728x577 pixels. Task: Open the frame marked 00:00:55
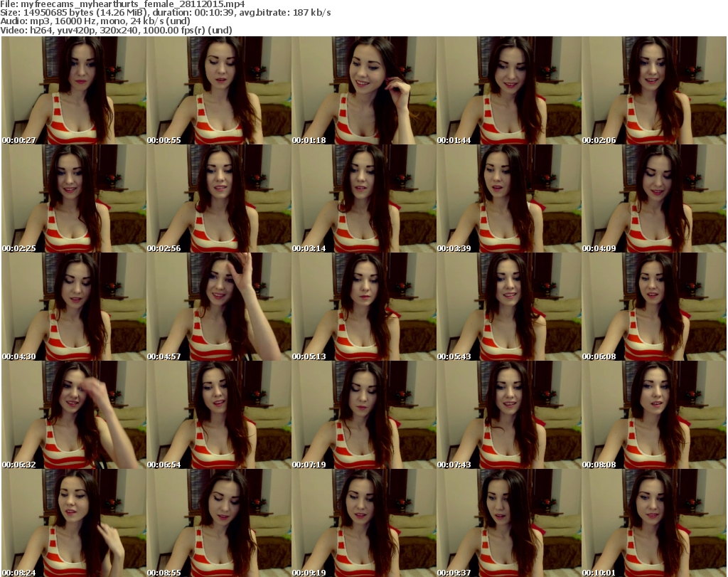pos(219,90)
